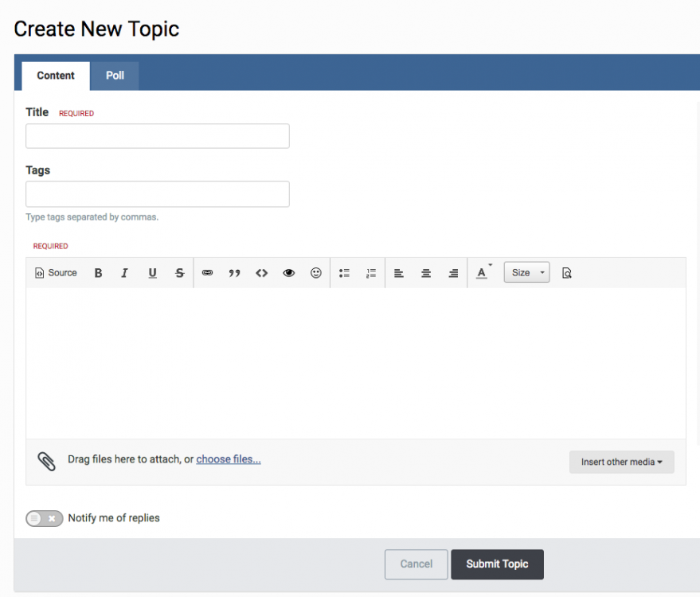
Task: Apply Bold formatting
Action: pyautogui.click(x=98, y=272)
